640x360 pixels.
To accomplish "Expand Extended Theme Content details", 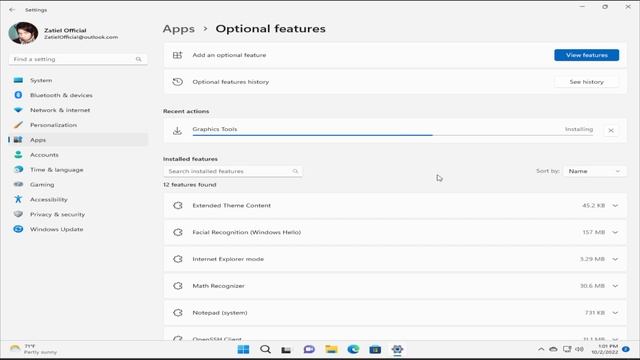I will point(615,206).
